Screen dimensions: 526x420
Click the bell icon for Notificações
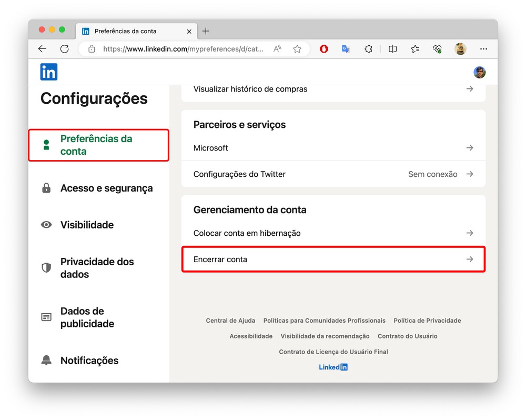(46, 360)
